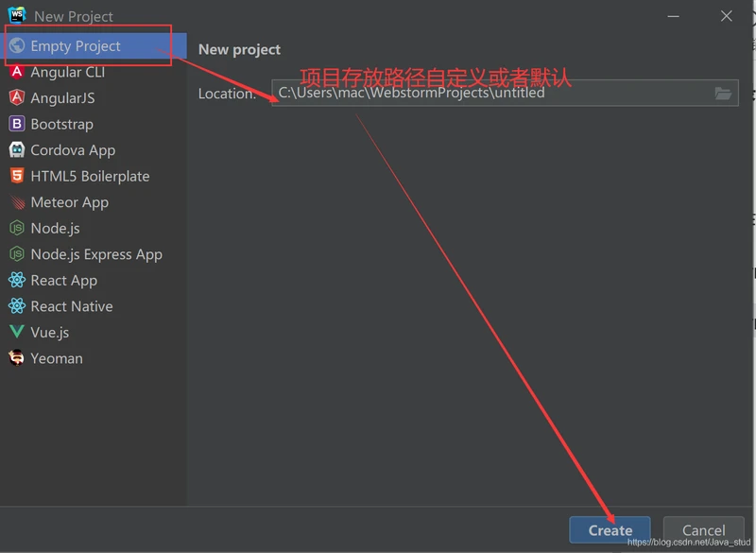
Task: Click the Bootstrap purple B icon
Action: click(x=16, y=124)
